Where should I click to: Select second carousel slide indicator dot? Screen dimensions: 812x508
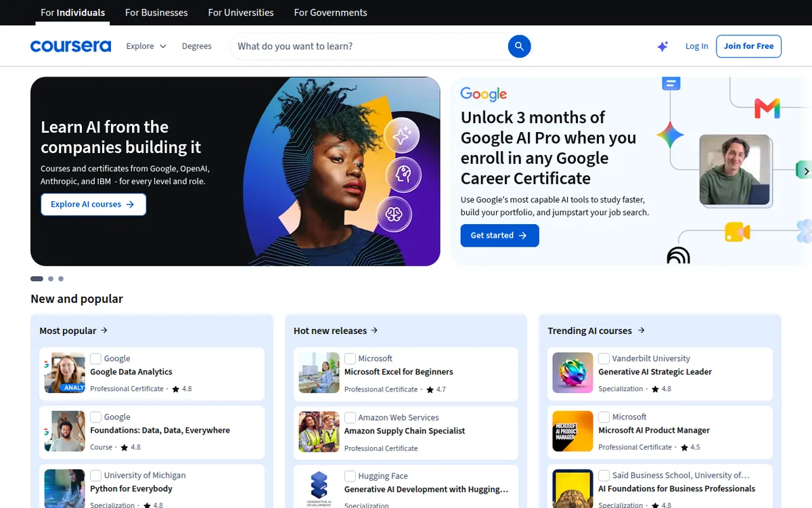pyautogui.click(x=50, y=278)
